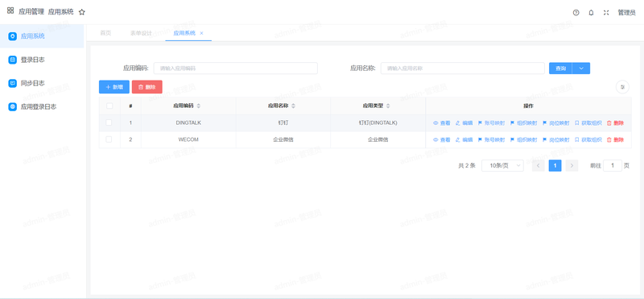Open the app grid menu icon
644x299 pixels.
[10, 10]
